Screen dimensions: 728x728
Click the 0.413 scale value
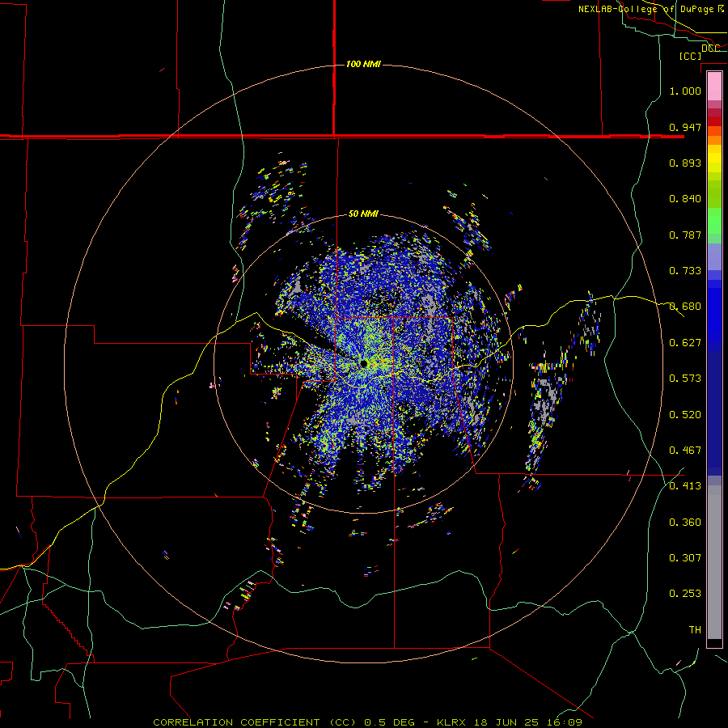(685, 485)
